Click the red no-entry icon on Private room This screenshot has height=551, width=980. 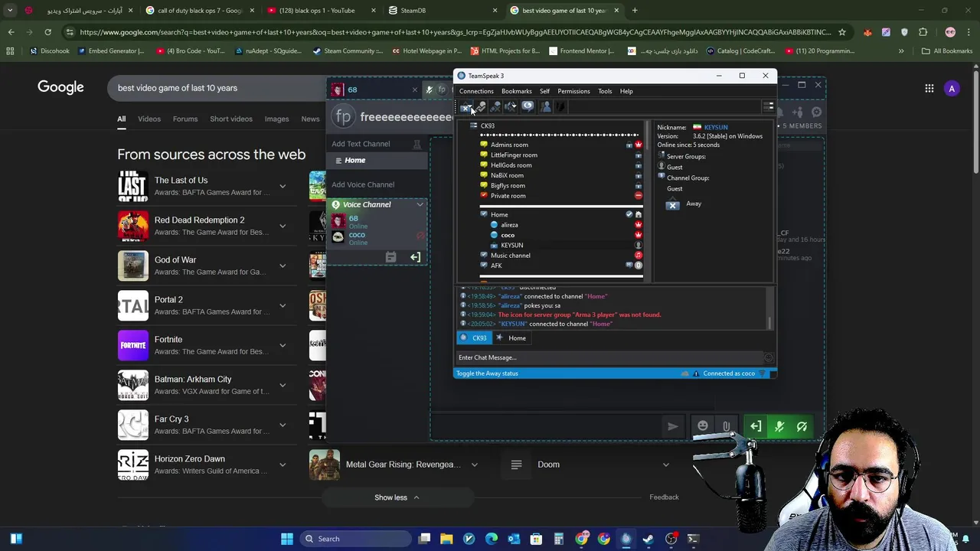(x=639, y=196)
